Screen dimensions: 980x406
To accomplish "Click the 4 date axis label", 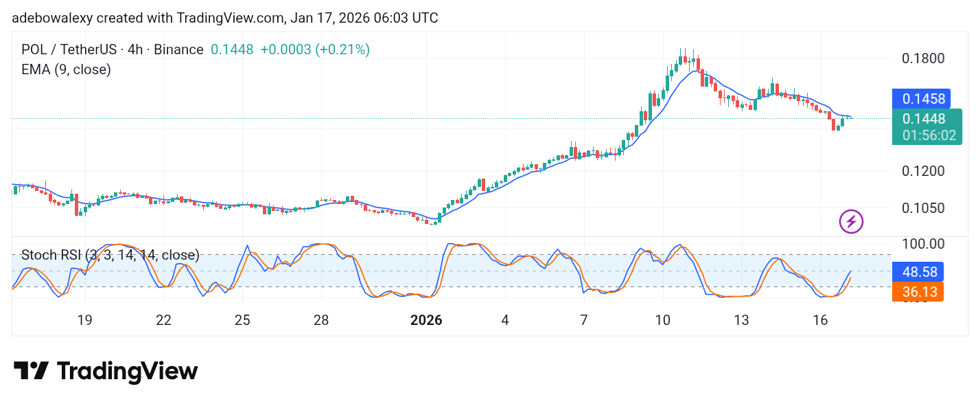I will click(505, 320).
